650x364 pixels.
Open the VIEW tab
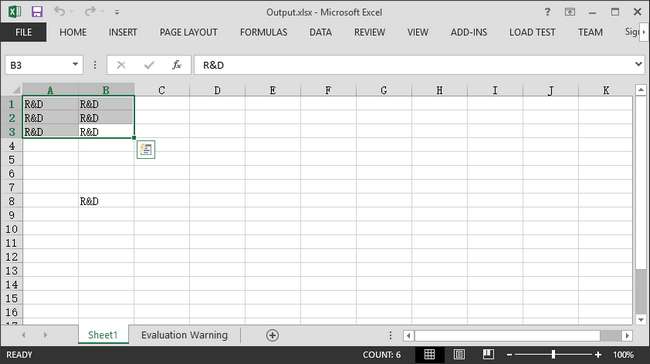tap(417, 32)
